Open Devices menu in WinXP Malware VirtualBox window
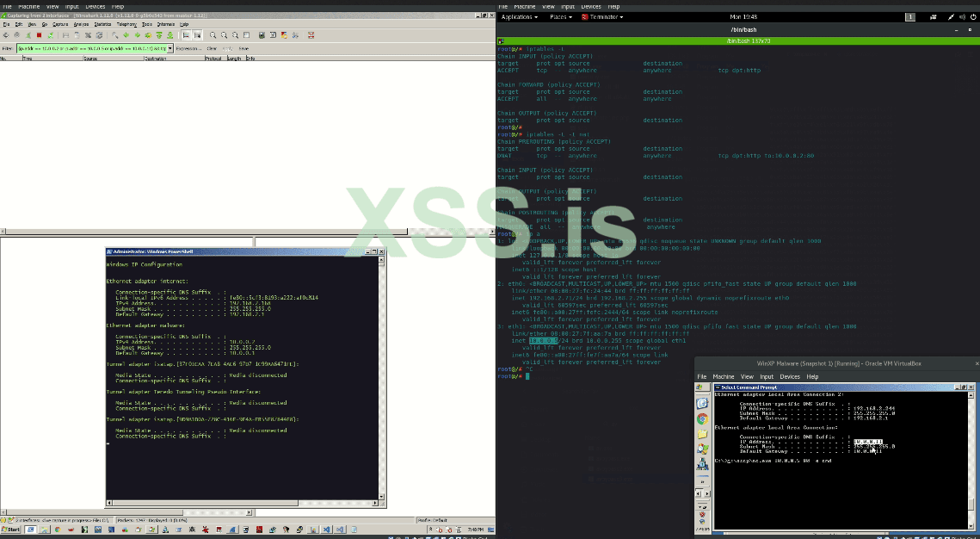 pyautogui.click(x=789, y=376)
